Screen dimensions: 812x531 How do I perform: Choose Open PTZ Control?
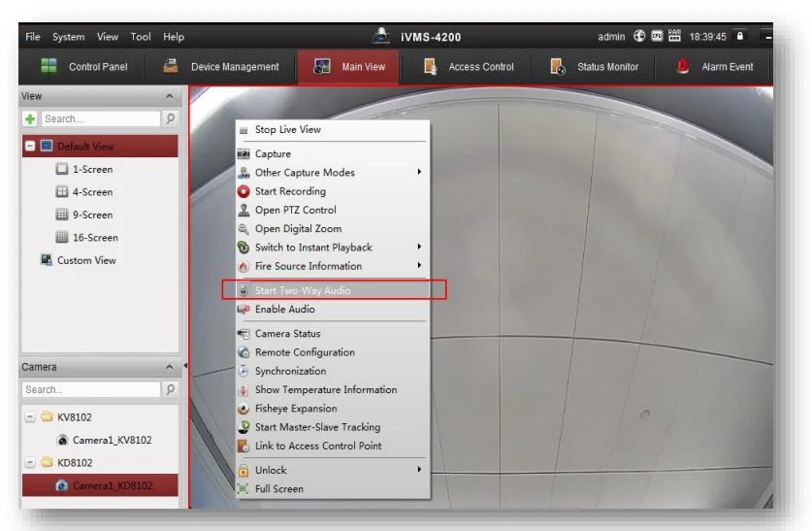pos(333,210)
